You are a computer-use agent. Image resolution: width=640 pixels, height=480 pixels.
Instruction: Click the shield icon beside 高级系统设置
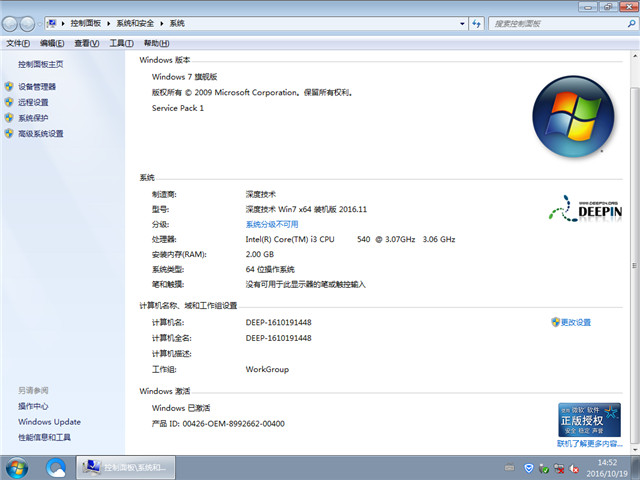coord(9,133)
